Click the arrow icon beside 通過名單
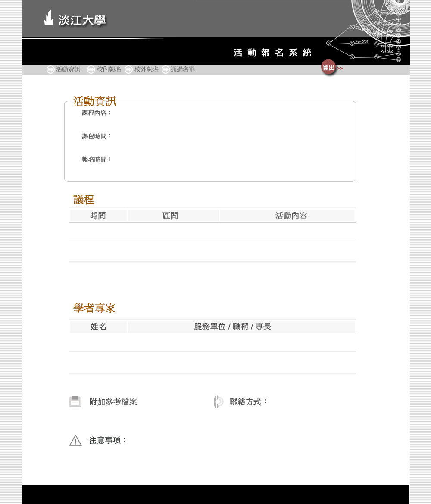This screenshot has width=431, height=504. pos(166,70)
